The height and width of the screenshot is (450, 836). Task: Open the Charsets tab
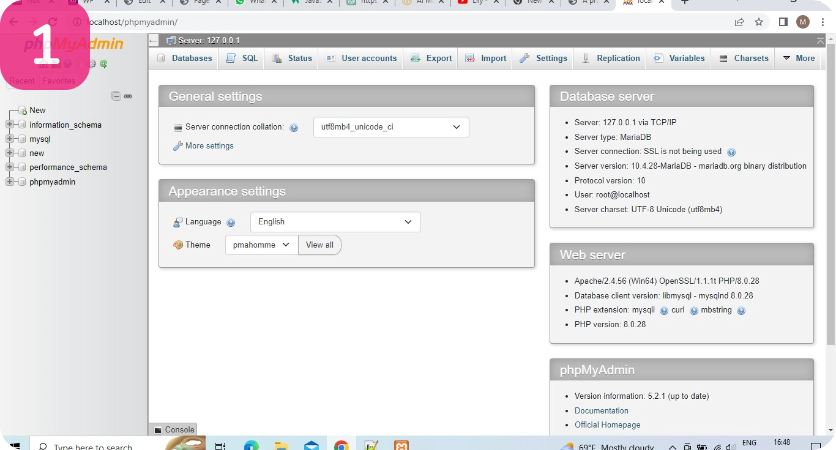pos(744,58)
